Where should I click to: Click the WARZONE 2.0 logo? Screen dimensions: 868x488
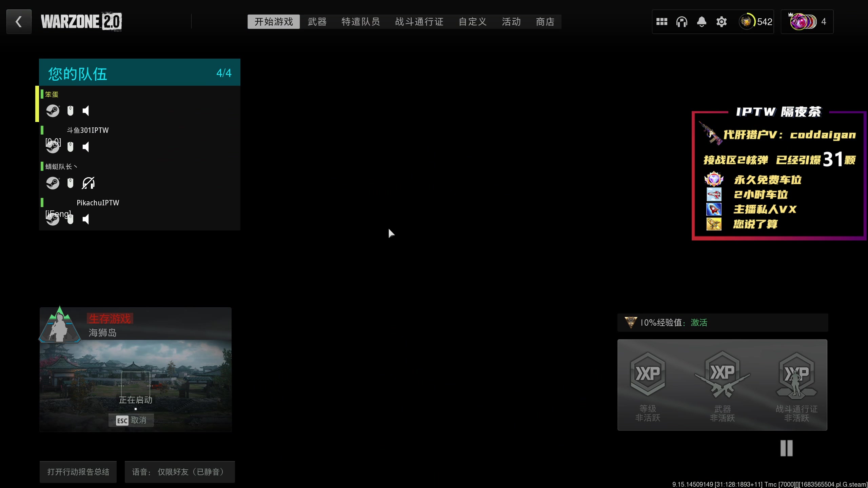[x=81, y=22]
